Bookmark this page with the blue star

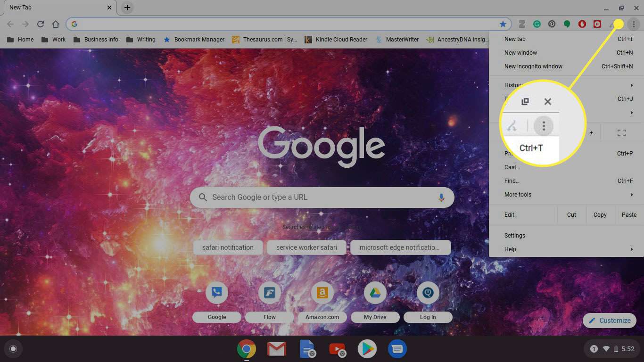(503, 24)
